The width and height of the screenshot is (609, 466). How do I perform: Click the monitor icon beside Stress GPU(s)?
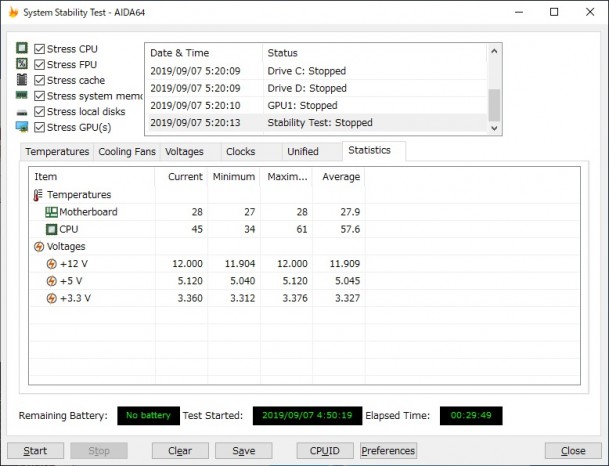[22, 127]
